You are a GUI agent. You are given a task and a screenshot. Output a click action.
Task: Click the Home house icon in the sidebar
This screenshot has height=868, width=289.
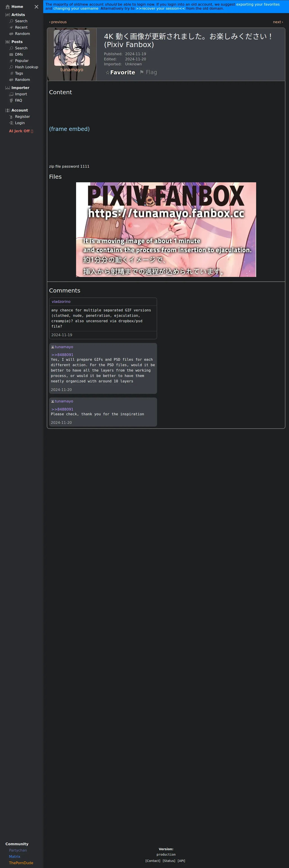7,7
